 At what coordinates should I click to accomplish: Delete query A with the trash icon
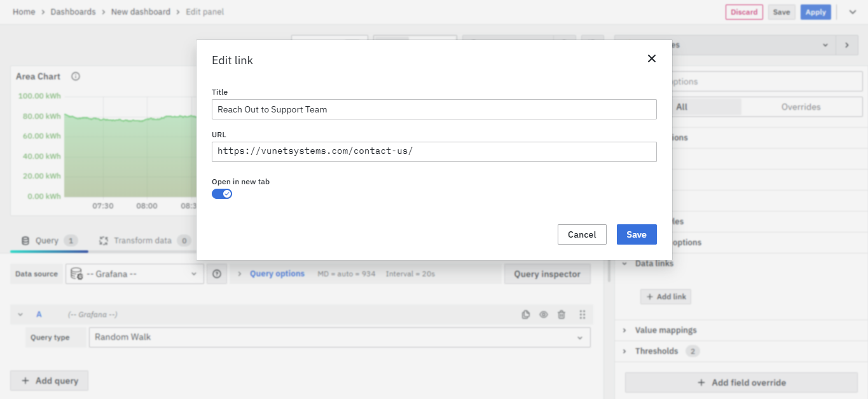coord(561,314)
